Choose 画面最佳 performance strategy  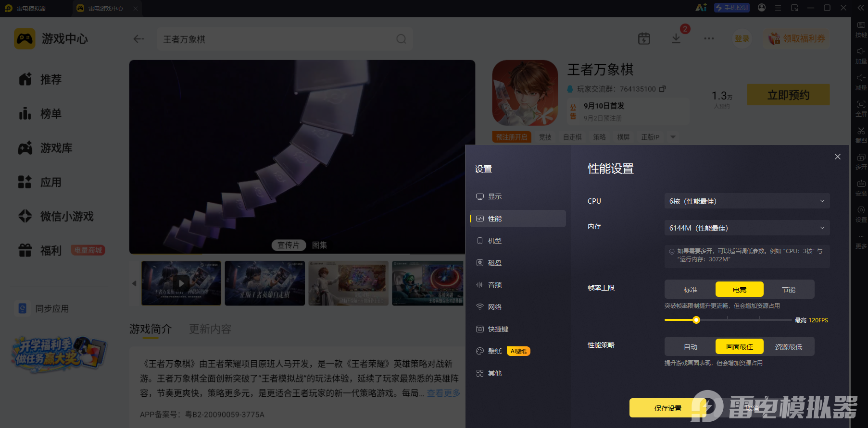pyautogui.click(x=740, y=347)
